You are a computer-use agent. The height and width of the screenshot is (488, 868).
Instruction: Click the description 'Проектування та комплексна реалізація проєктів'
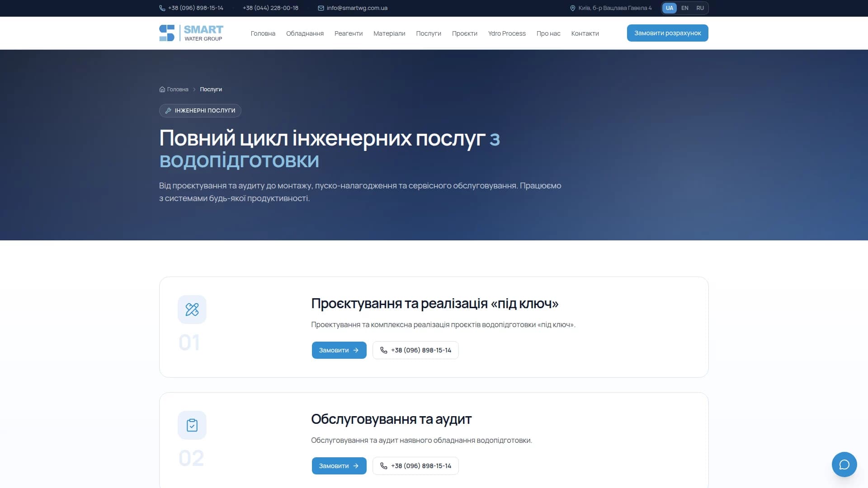click(443, 325)
